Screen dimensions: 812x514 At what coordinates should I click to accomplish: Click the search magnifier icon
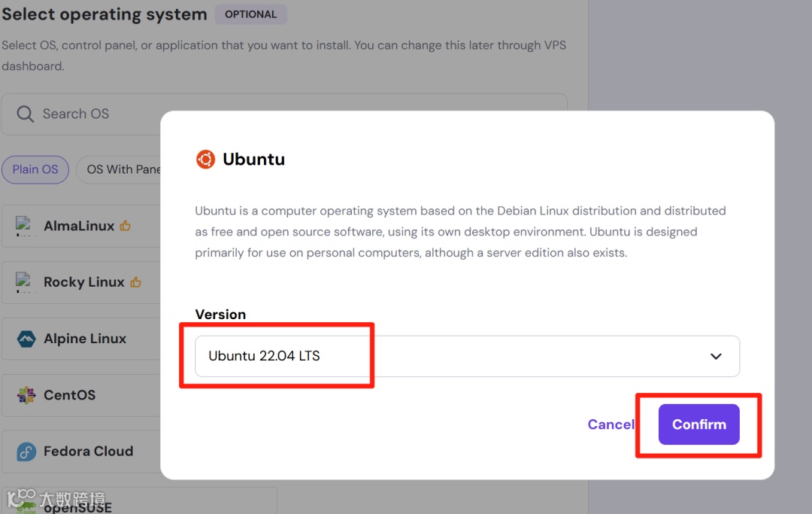26,114
